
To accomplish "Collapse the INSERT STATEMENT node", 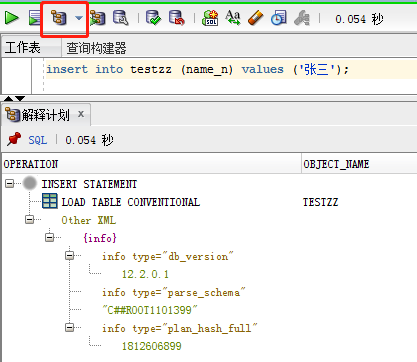I will point(10,184).
